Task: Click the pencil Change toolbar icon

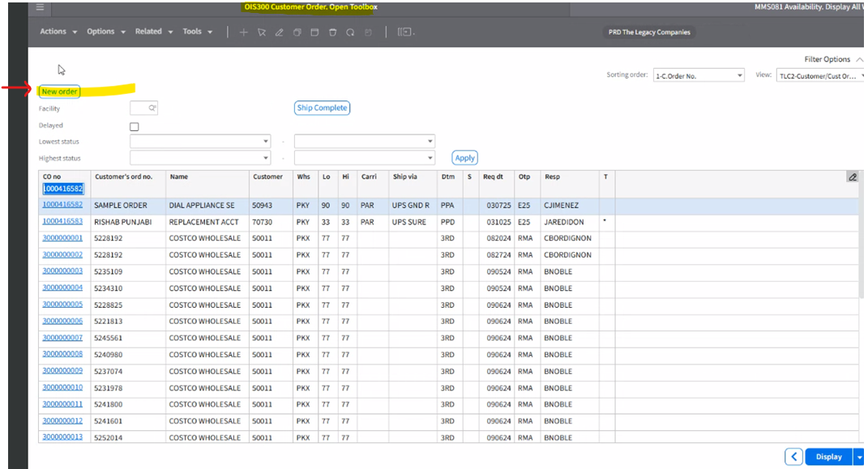Action: tap(279, 32)
